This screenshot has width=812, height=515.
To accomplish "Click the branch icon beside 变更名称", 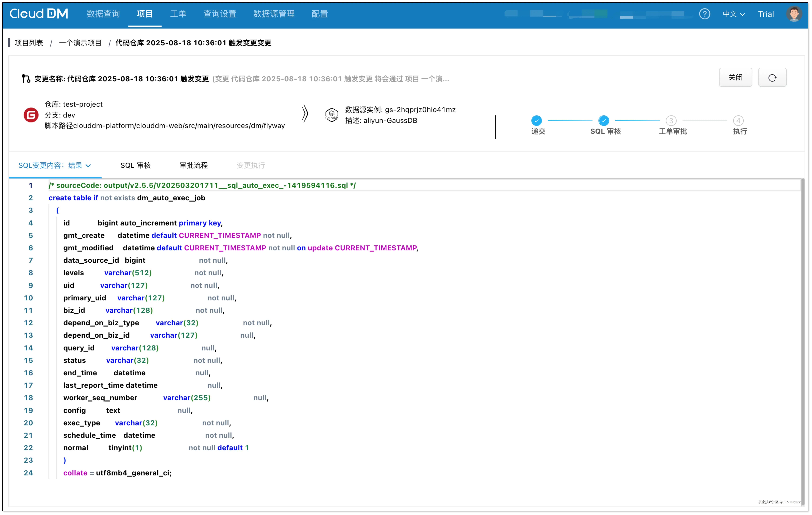I will 26,79.
